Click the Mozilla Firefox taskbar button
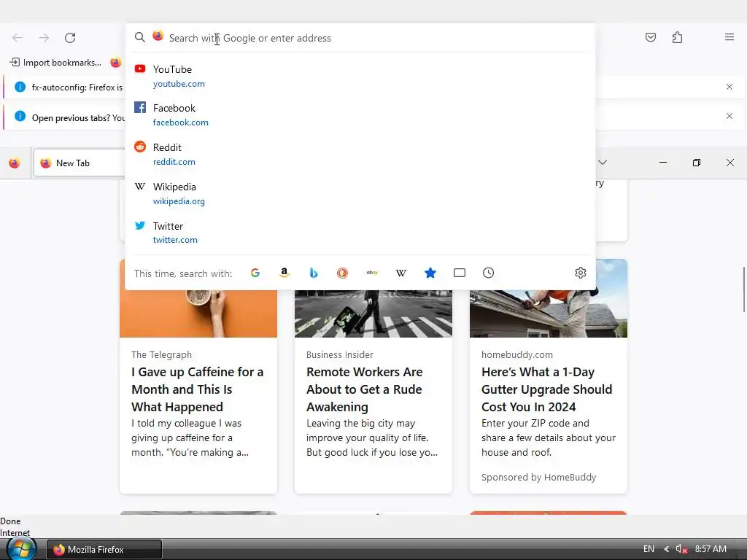Viewport: 747px width, 560px height. coord(104,549)
